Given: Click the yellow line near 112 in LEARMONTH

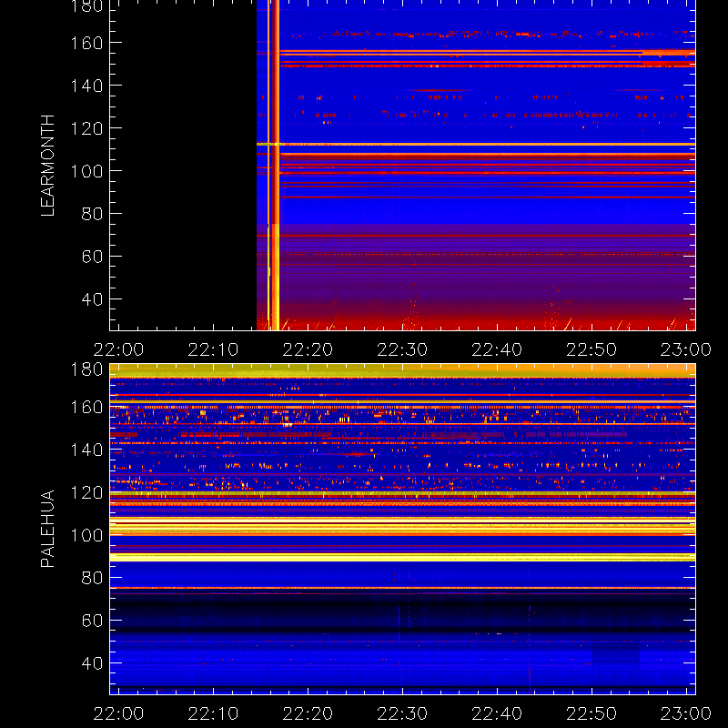Looking at the screenshot, I should click(476, 144).
